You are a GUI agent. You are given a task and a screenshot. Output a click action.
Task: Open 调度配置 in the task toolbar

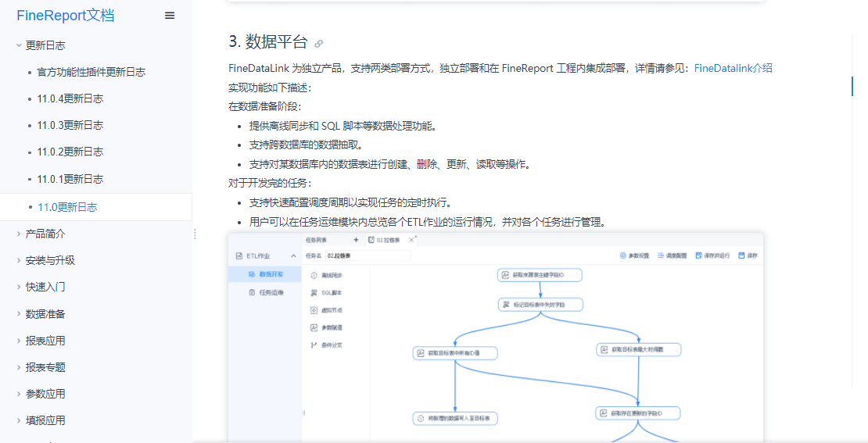pyautogui.click(x=672, y=255)
